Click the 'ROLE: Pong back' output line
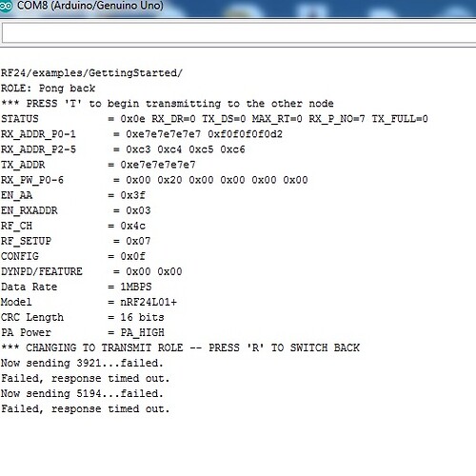The image size is (476, 476). click(x=48, y=89)
